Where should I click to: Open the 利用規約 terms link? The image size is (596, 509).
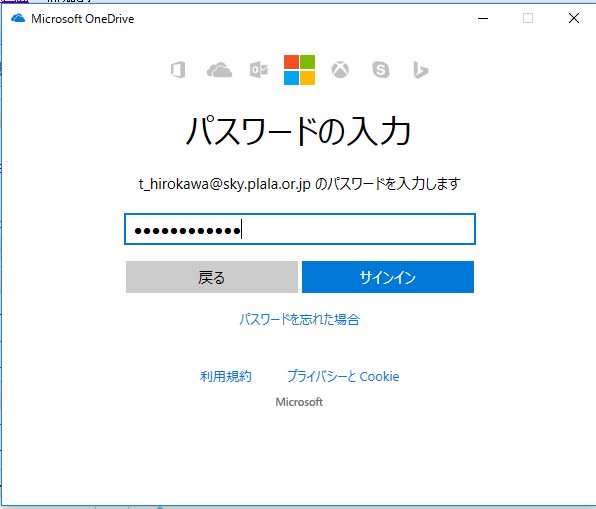point(226,376)
